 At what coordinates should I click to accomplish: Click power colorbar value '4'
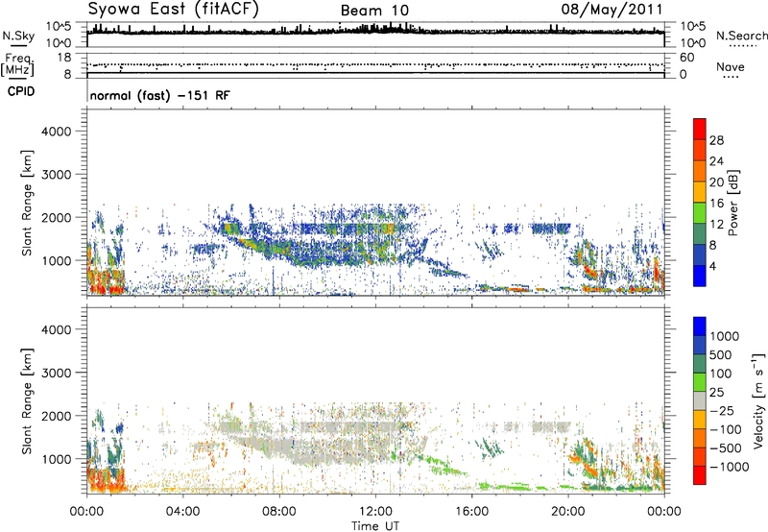712,266
